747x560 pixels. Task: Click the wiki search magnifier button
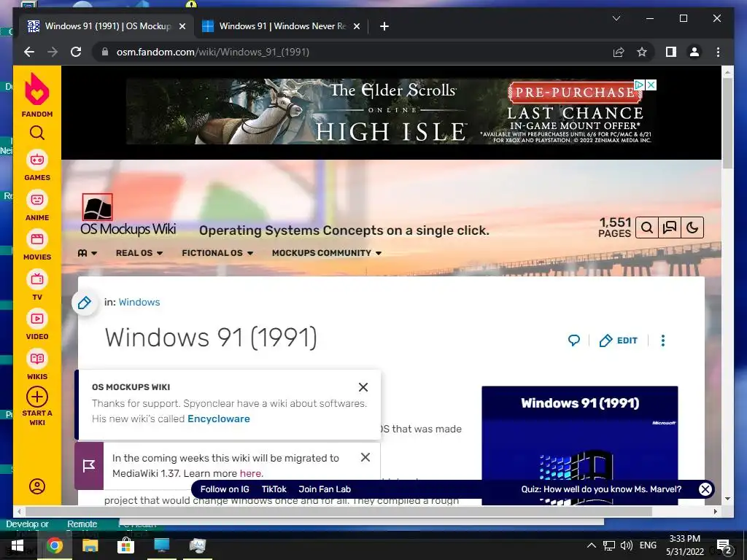[646, 227]
